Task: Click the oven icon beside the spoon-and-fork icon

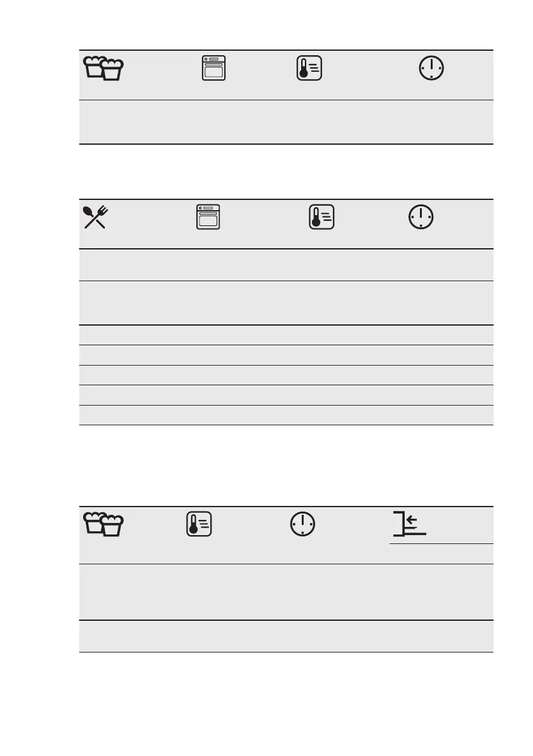Action: click(x=208, y=217)
